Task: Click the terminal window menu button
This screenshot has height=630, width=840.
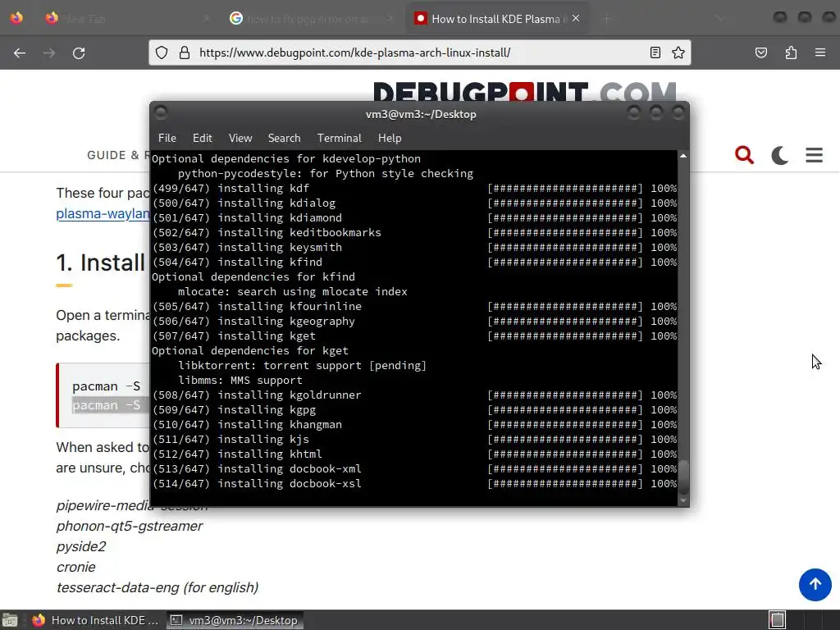Action: (161, 113)
